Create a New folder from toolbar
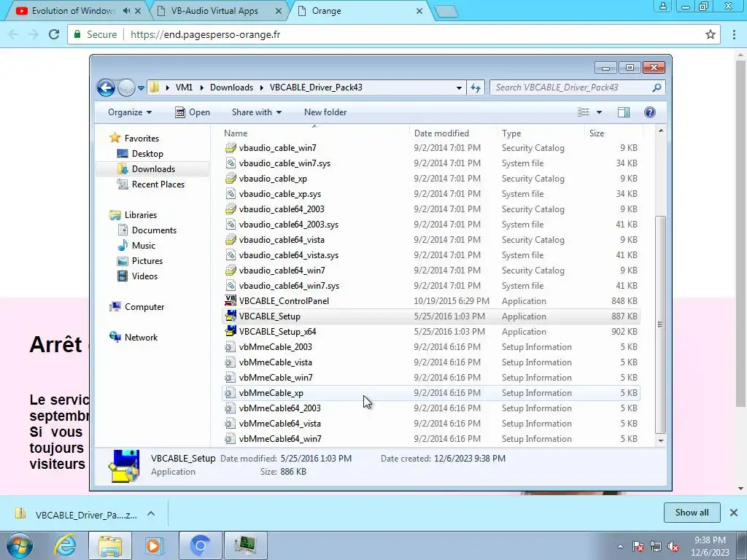Viewport: 747px width, 560px height. coord(325,112)
